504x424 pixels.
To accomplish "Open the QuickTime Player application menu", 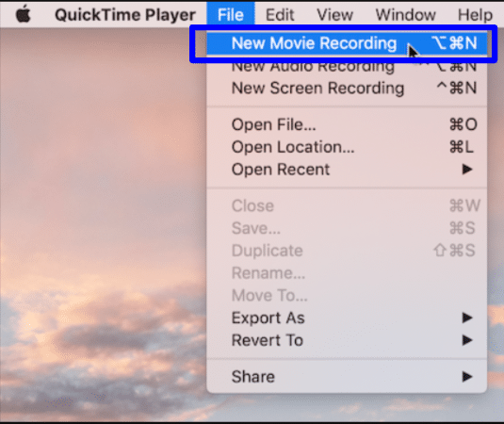I will pyautogui.click(x=125, y=15).
